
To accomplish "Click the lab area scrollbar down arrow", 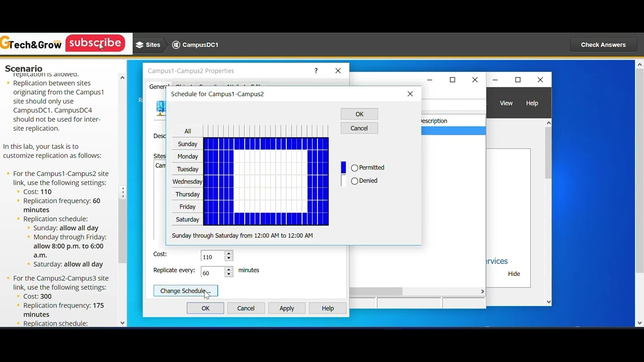I will pos(639,323).
